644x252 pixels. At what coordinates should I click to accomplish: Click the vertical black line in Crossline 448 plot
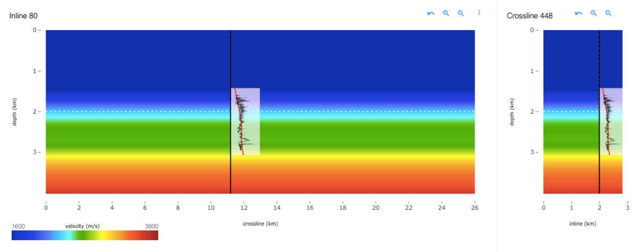[599, 112]
